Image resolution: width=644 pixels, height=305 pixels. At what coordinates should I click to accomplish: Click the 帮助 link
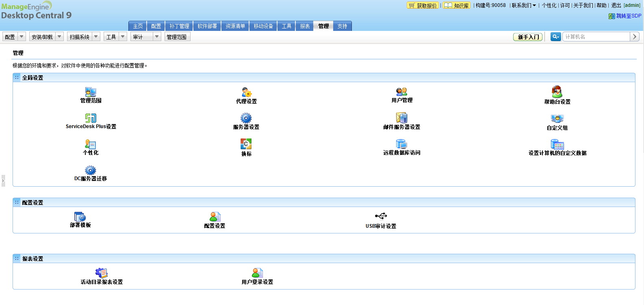point(601,5)
